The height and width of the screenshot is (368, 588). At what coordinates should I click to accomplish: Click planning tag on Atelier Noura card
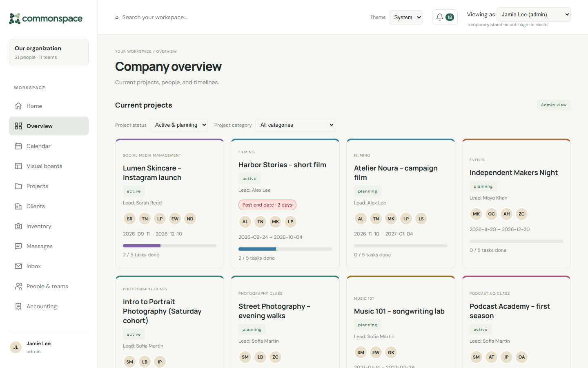[x=367, y=191]
